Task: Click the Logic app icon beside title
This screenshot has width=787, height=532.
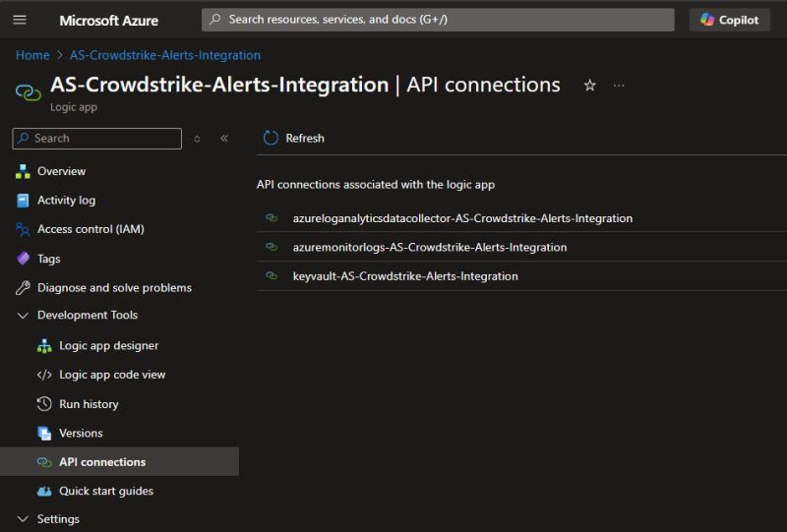Action: point(29,92)
